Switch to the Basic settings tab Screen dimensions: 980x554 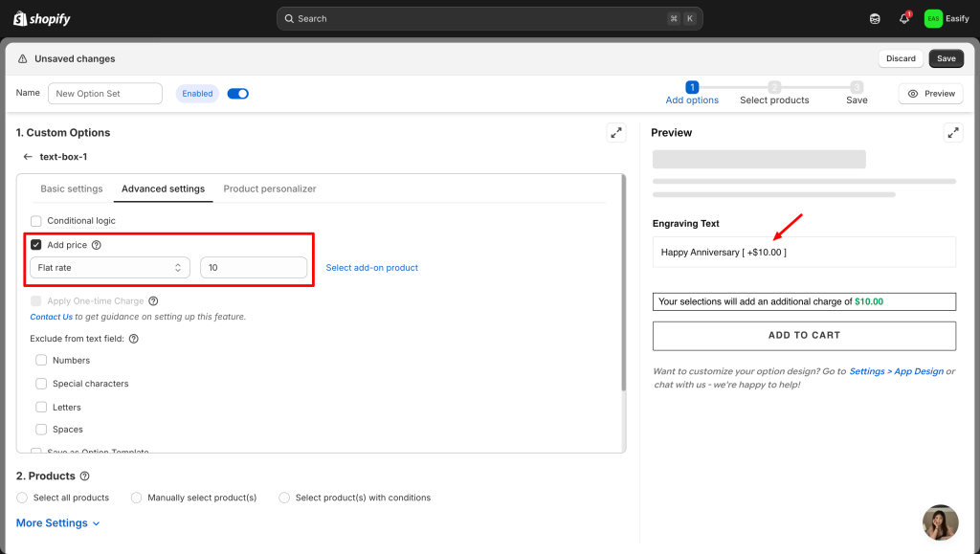point(72,189)
